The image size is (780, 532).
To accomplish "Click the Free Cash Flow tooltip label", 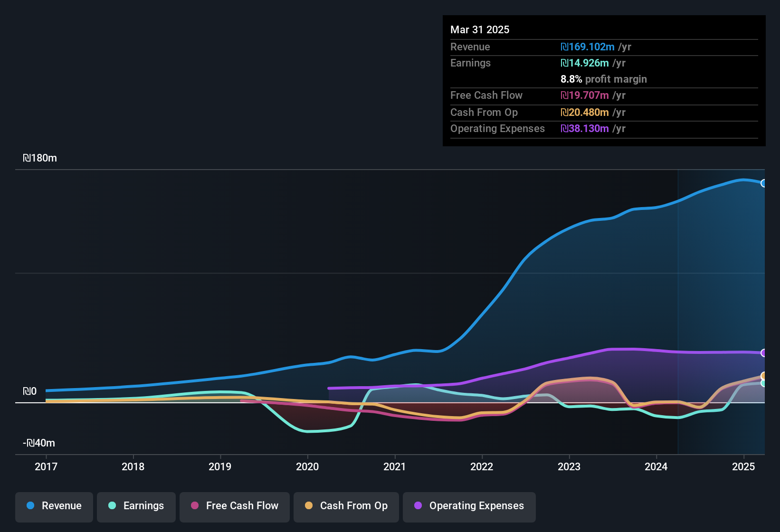I will pyautogui.click(x=486, y=95).
